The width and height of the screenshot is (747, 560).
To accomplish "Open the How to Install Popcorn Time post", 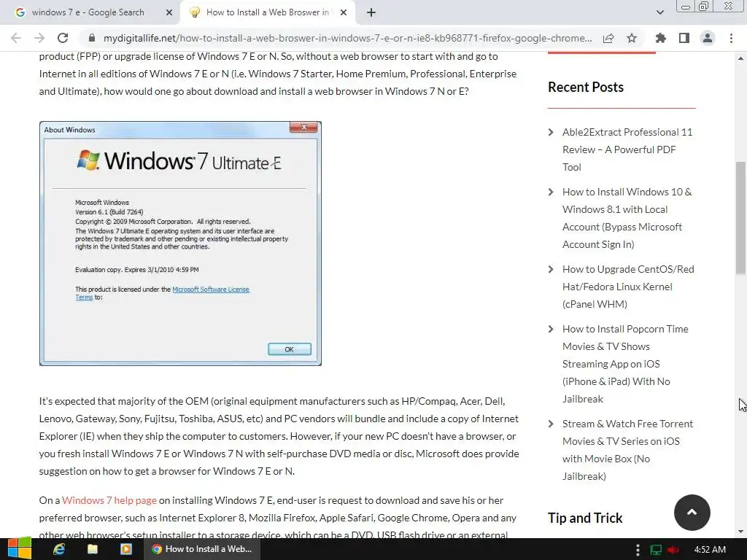I will 625,364.
